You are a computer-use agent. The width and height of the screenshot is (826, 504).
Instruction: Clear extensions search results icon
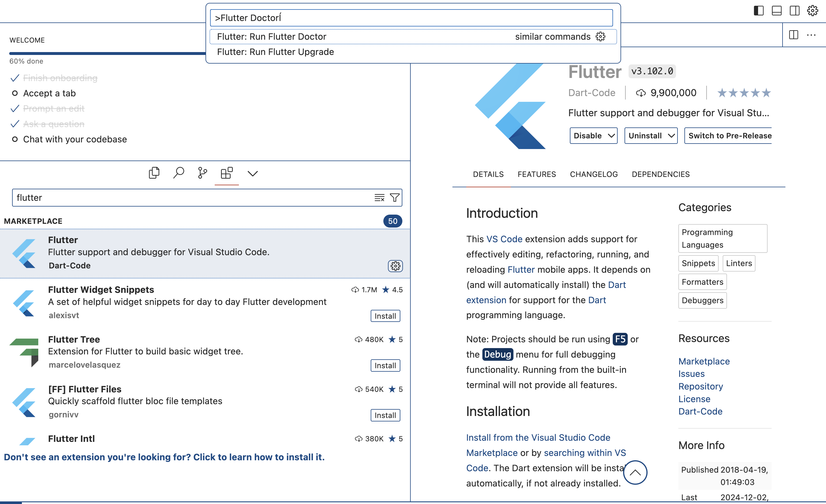click(x=380, y=198)
